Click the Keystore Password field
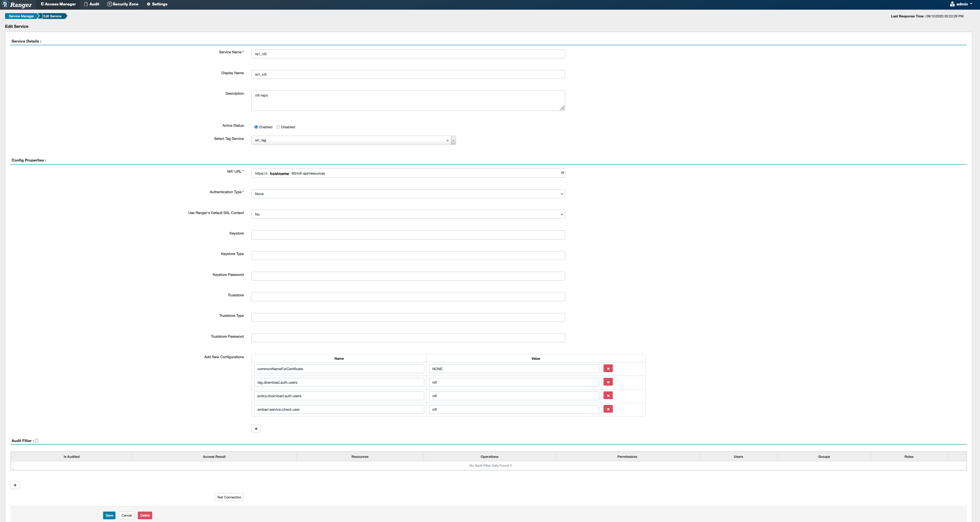The width and height of the screenshot is (980, 522). 408,276
